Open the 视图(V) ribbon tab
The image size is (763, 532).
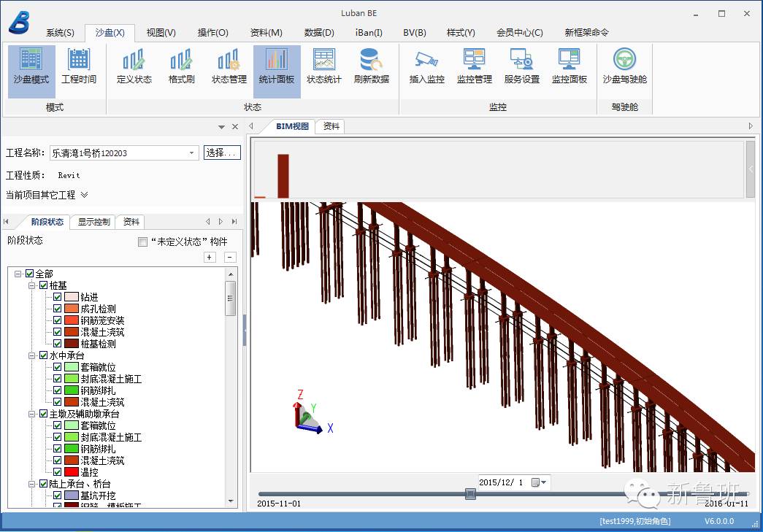pyautogui.click(x=161, y=33)
